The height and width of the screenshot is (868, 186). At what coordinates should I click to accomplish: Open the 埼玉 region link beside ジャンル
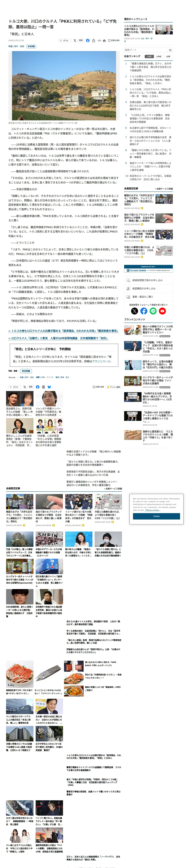(67, 377)
